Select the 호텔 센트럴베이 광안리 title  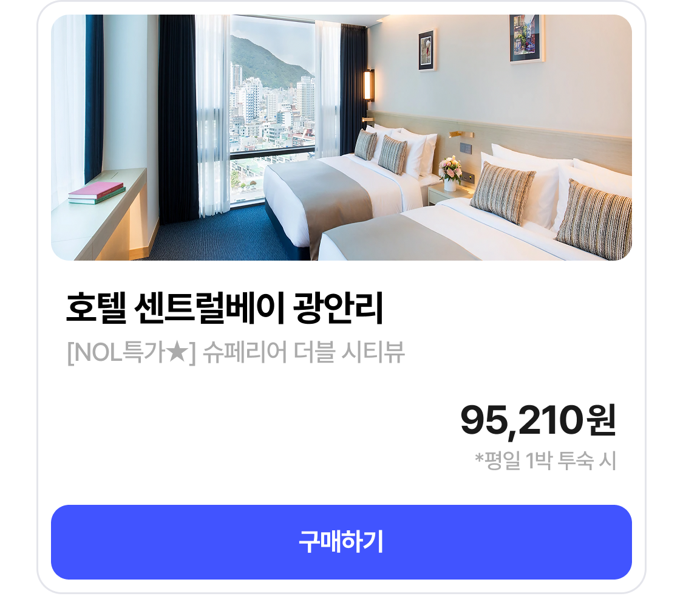[225, 308]
